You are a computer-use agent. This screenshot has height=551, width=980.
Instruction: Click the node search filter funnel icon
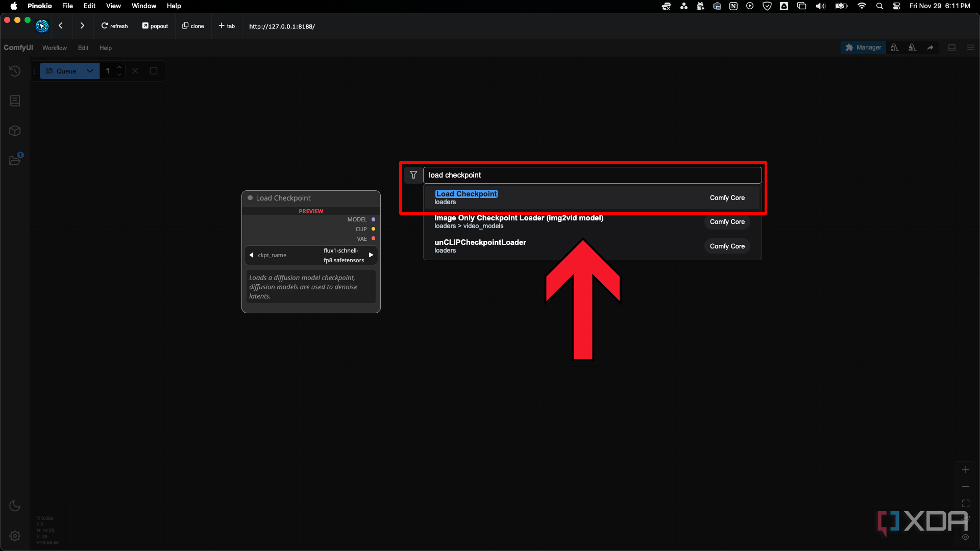pos(413,175)
